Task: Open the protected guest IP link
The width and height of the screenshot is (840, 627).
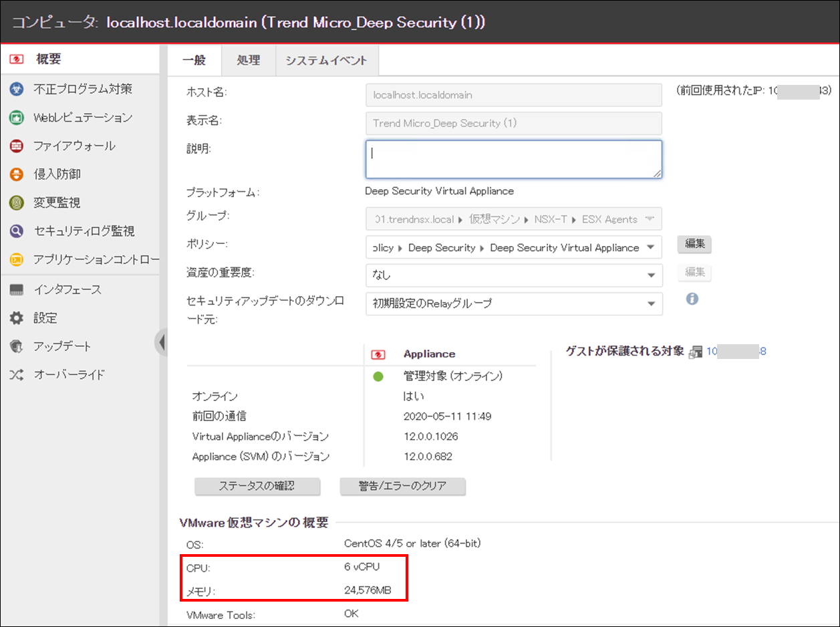Action: pos(736,352)
